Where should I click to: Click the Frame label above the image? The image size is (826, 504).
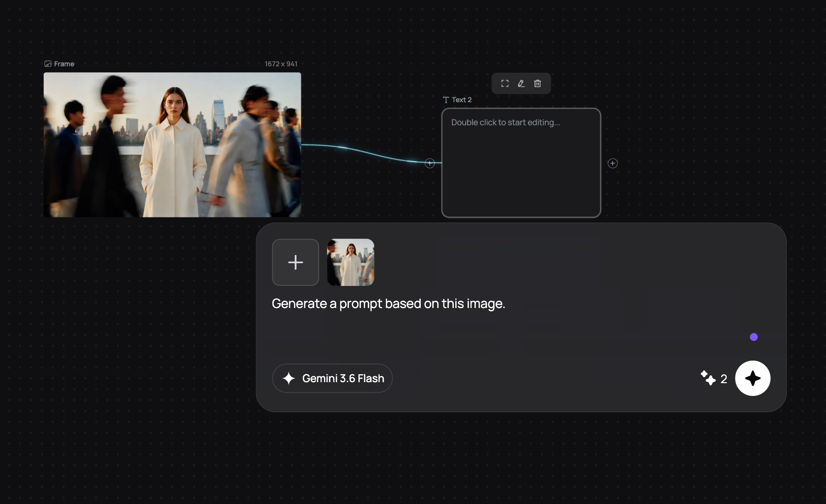[64, 64]
